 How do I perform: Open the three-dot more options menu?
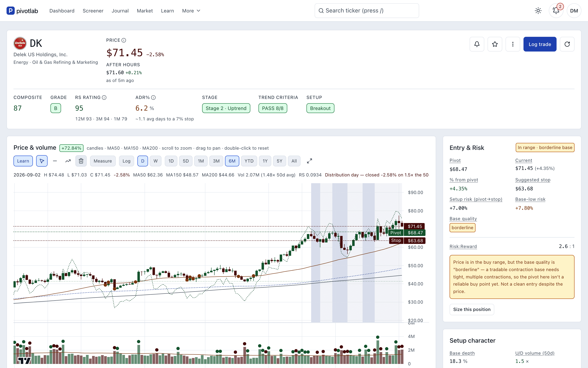pos(513,44)
